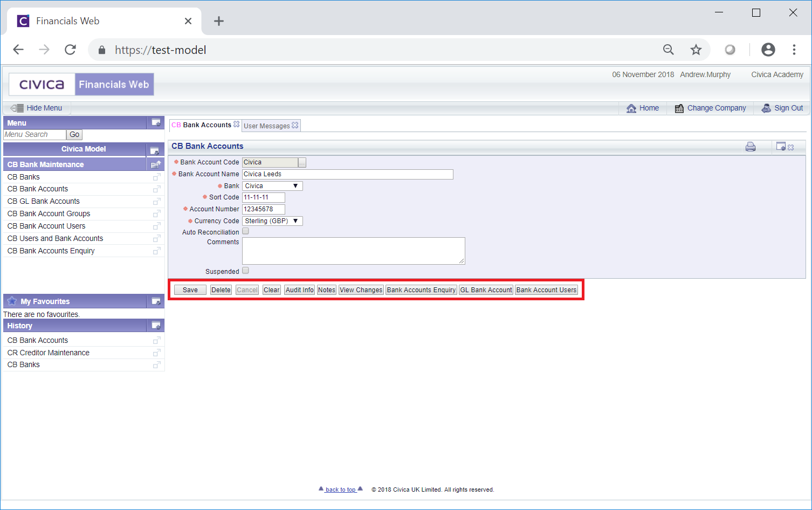Tick the Suspended checkbox
Image resolution: width=812 pixels, height=510 pixels.
245,271
